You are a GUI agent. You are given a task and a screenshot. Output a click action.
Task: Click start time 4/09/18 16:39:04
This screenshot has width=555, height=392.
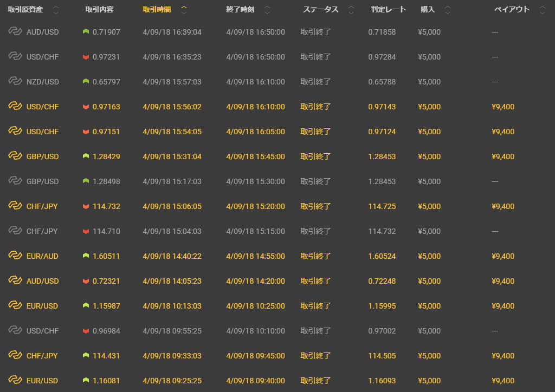(172, 32)
